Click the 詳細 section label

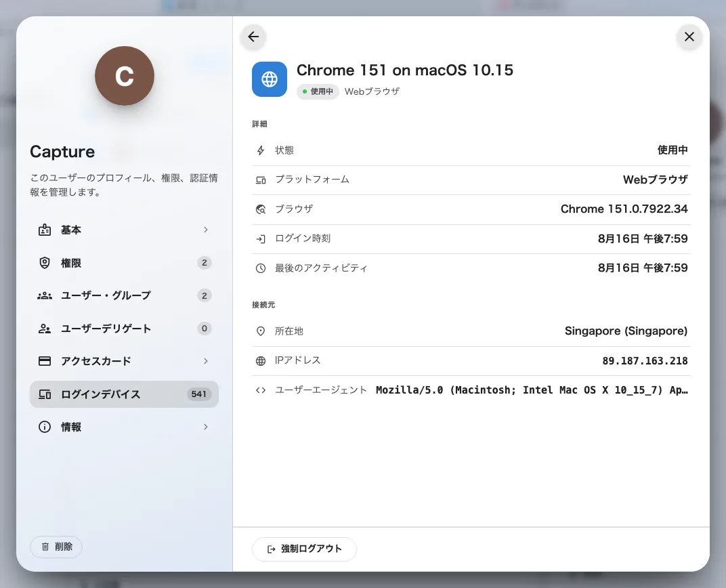260,124
